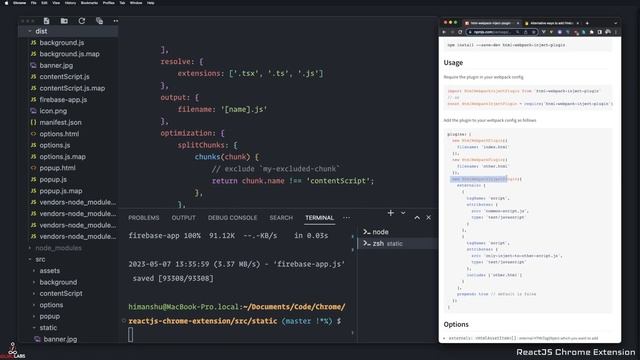This screenshot has width=640, height=360.
Task: Collapse the static folder
Action: coord(68,328)
